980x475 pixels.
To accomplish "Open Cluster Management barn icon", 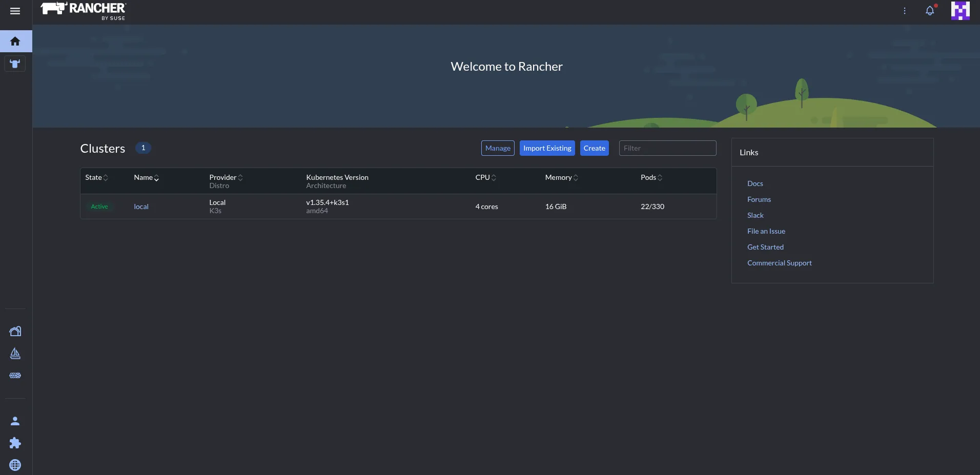I will [15, 331].
